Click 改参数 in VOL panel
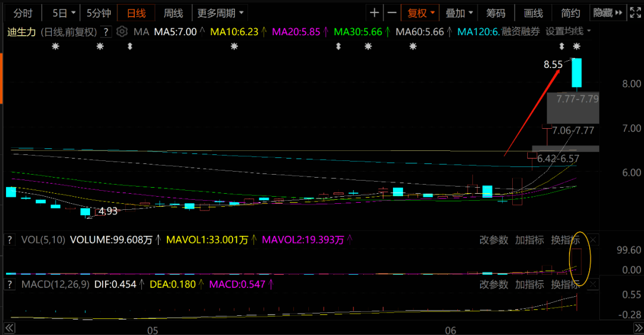The height and width of the screenshot is (335, 644). click(494, 240)
